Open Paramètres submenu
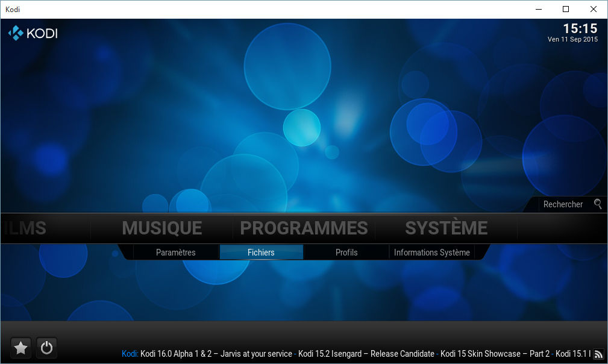 tap(176, 253)
